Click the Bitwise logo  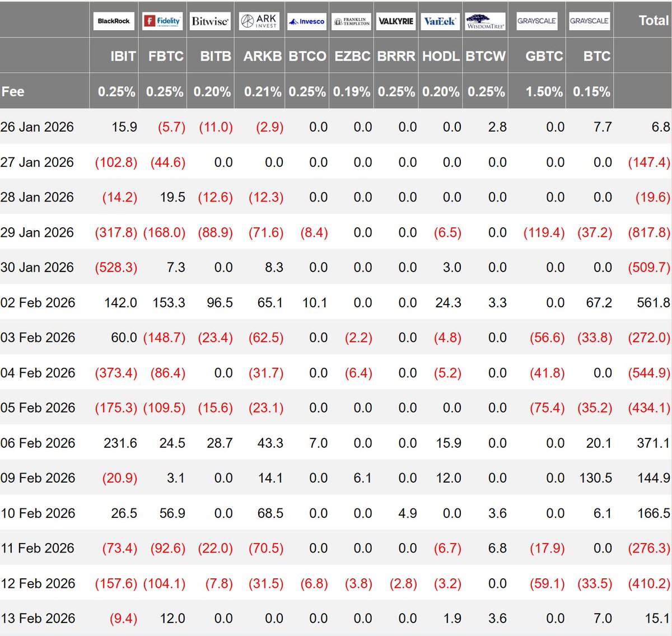click(210, 21)
